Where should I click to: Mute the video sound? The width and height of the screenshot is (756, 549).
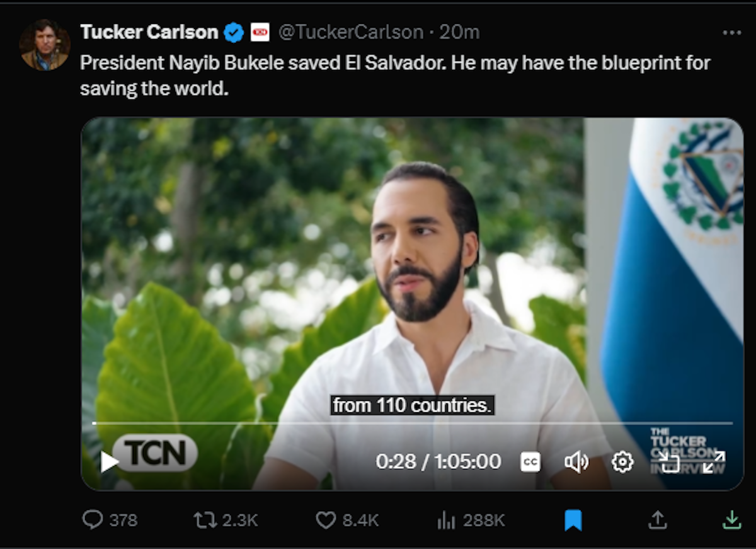pyautogui.click(x=576, y=462)
